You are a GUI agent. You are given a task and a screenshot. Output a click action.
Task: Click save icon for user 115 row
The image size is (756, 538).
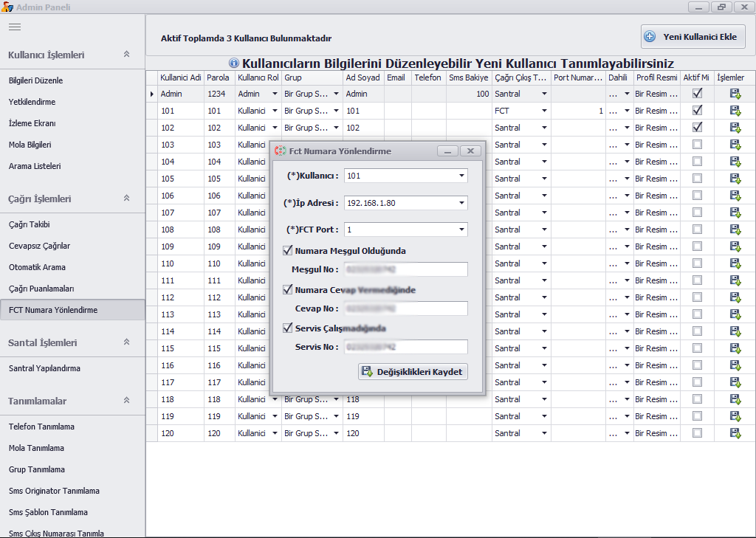click(735, 348)
